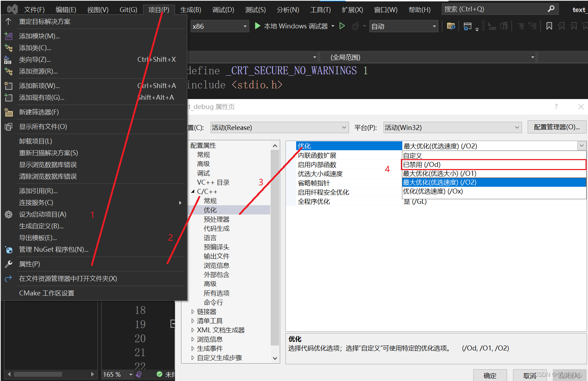Choose 连接服务(C) submenu entry
The width and height of the screenshot is (588, 381).
94,203
